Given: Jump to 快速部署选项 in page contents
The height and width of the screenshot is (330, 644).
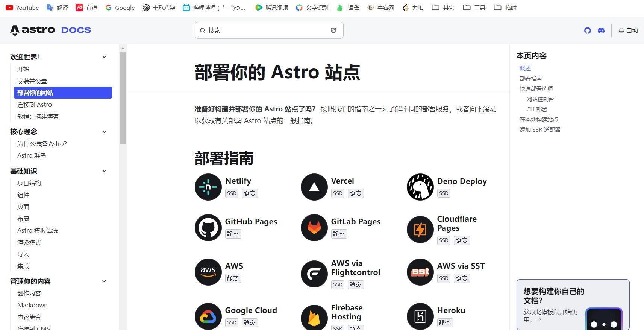Looking at the screenshot, I should click(x=536, y=89).
